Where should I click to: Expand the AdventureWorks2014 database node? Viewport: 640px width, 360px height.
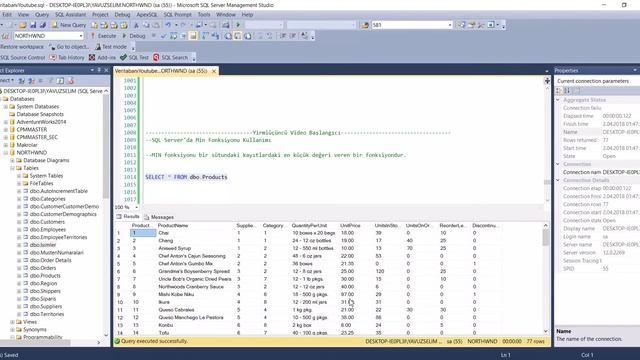click(x=6, y=122)
